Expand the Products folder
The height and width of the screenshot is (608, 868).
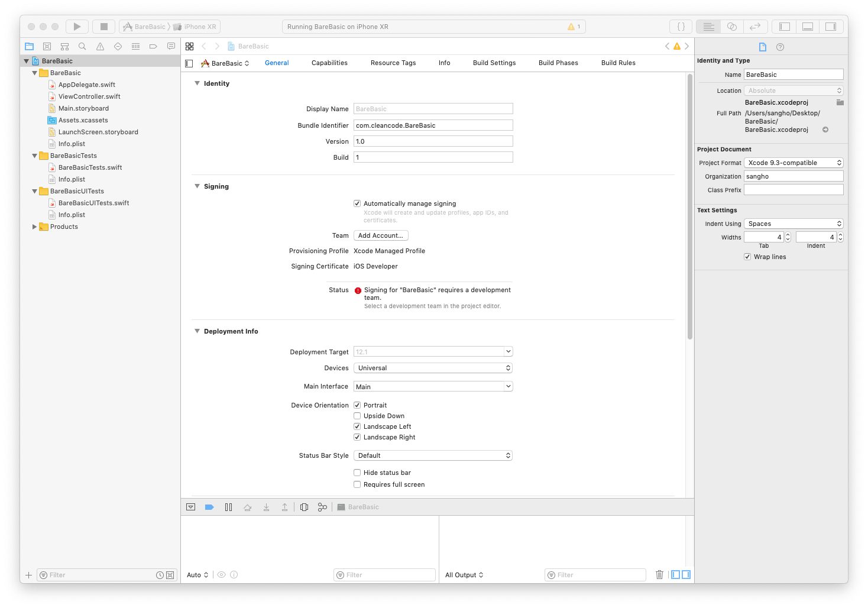click(x=34, y=227)
